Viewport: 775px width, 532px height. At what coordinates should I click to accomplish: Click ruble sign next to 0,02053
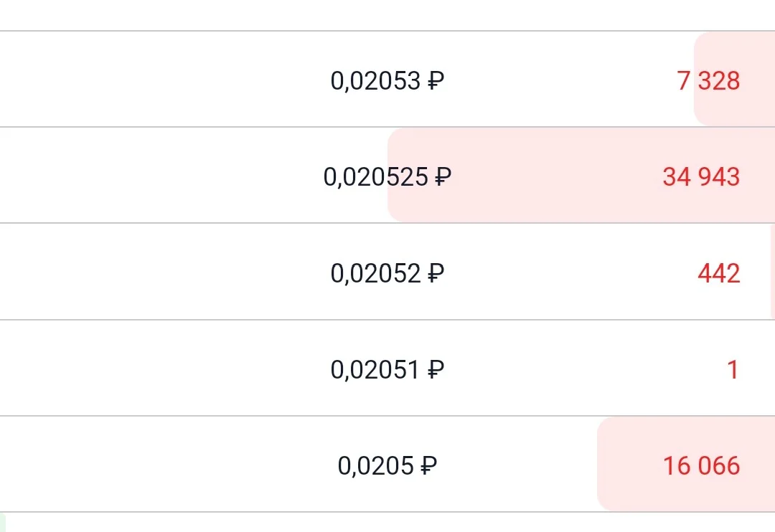[436, 80]
